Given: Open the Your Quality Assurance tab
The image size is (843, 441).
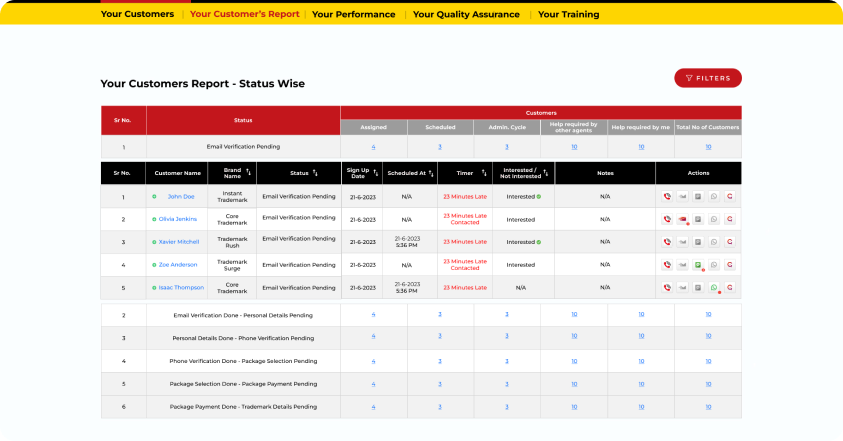Looking at the screenshot, I should point(466,15).
